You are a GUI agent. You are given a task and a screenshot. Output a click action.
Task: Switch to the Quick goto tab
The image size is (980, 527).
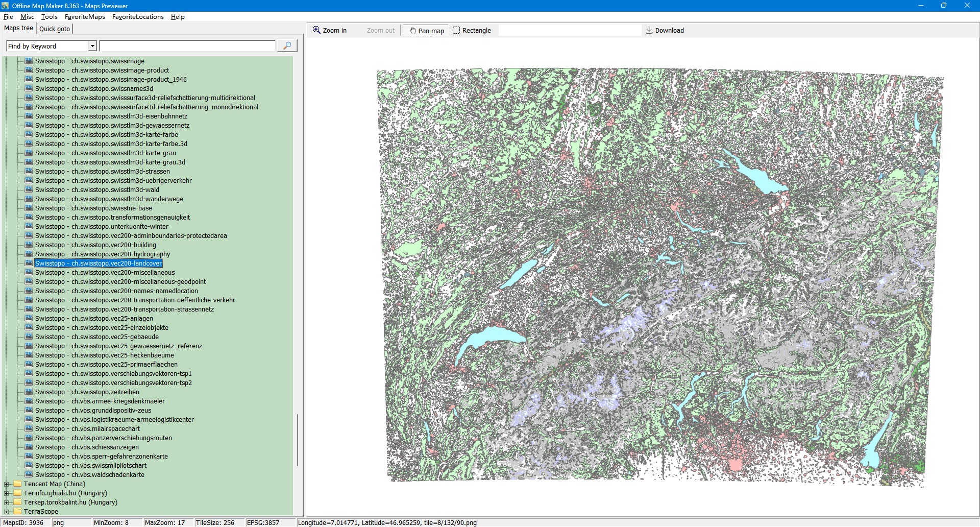point(55,29)
